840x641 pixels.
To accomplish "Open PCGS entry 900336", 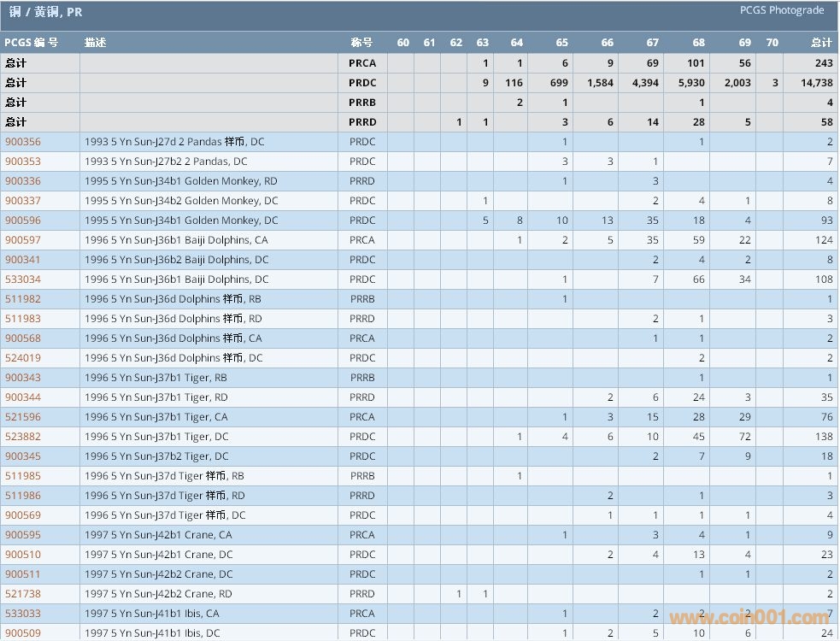I will 23,181.
